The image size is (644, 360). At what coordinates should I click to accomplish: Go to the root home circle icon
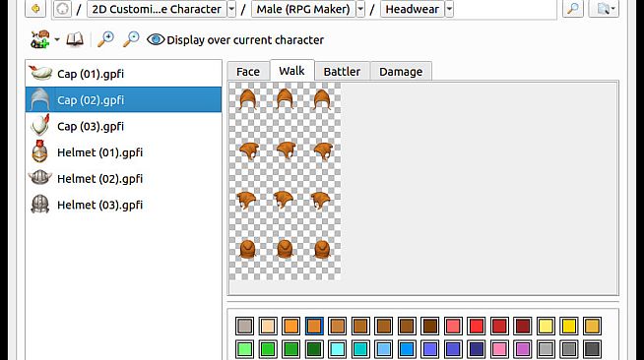(62, 9)
